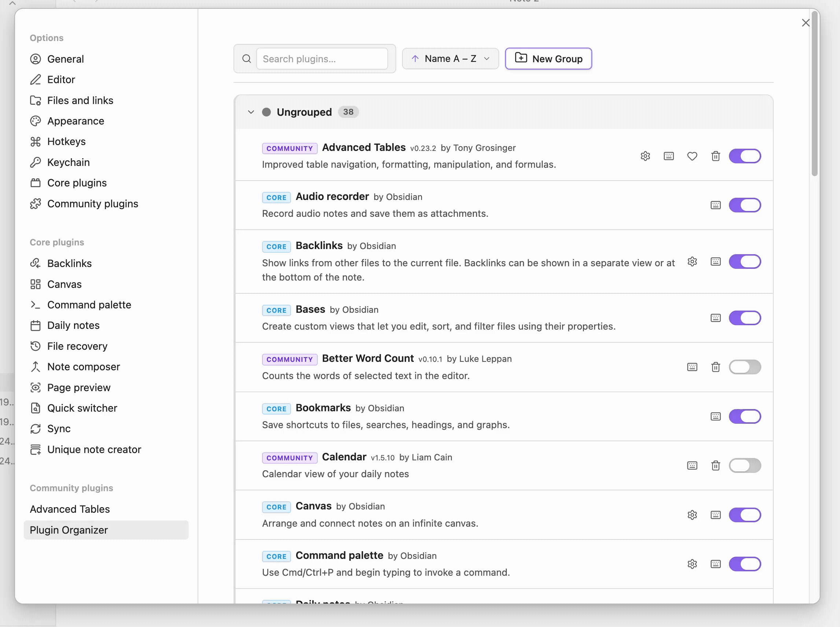Open Unique note creator settings
Image resolution: width=840 pixels, height=627 pixels.
pos(106,449)
